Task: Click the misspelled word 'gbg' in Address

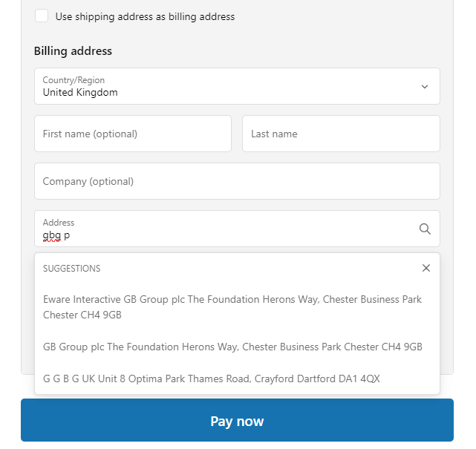Action: (x=52, y=235)
